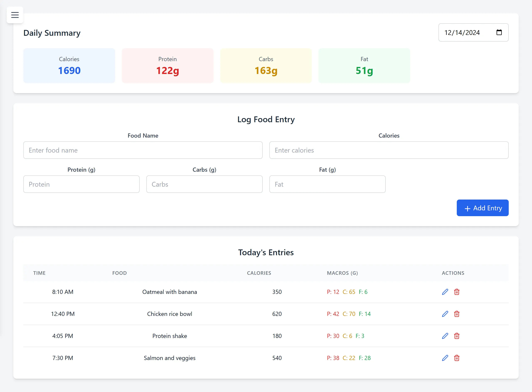The width and height of the screenshot is (532, 392).
Task: Click the TIME column header
Action: tap(39, 273)
